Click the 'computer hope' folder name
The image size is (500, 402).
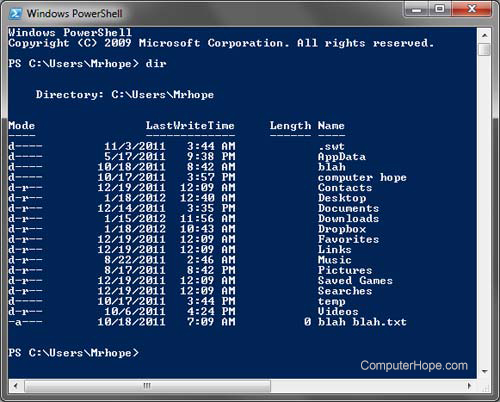362,177
